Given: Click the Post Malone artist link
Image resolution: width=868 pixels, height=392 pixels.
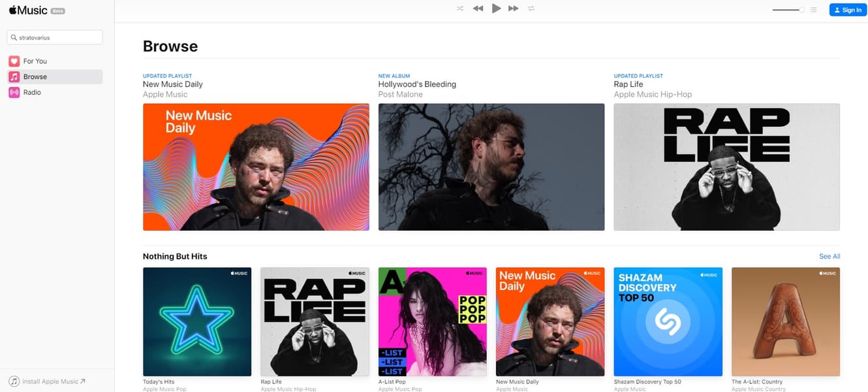Looking at the screenshot, I should [x=401, y=94].
